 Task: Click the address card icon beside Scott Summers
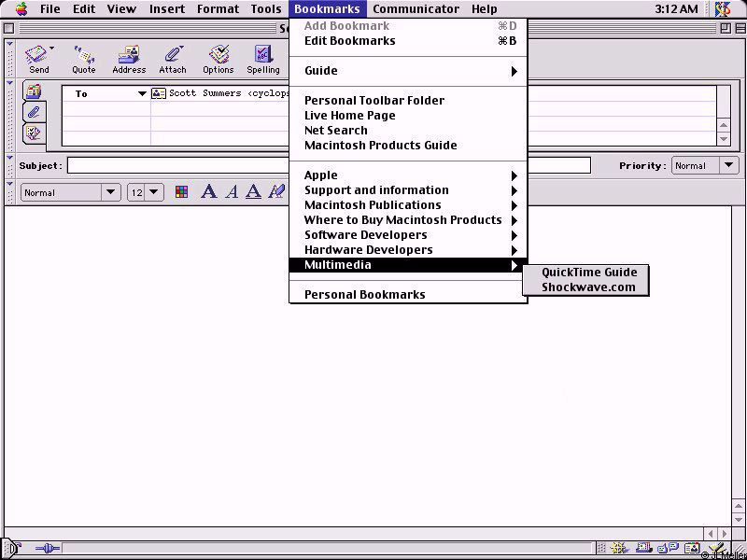(x=159, y=93)
